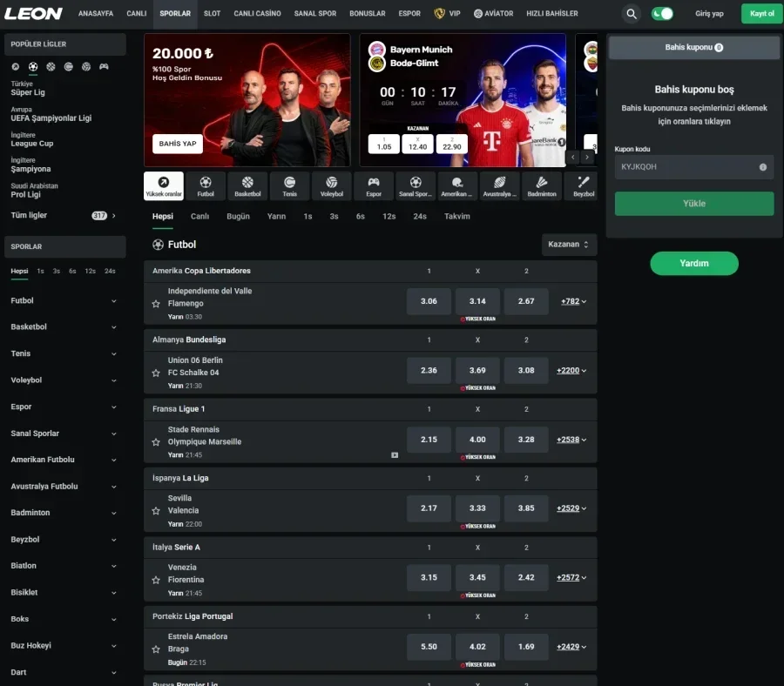This screenshot has width=784, height=686.
Task: Favorite the Stade Rennais match star
Action: (156, 442)
